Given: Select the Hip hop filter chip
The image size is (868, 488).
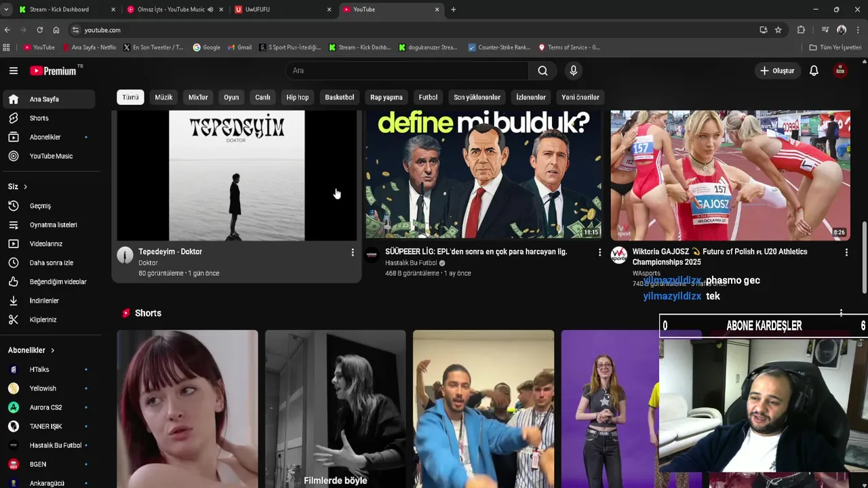Looking at the screenshot, I should [297, 97].
